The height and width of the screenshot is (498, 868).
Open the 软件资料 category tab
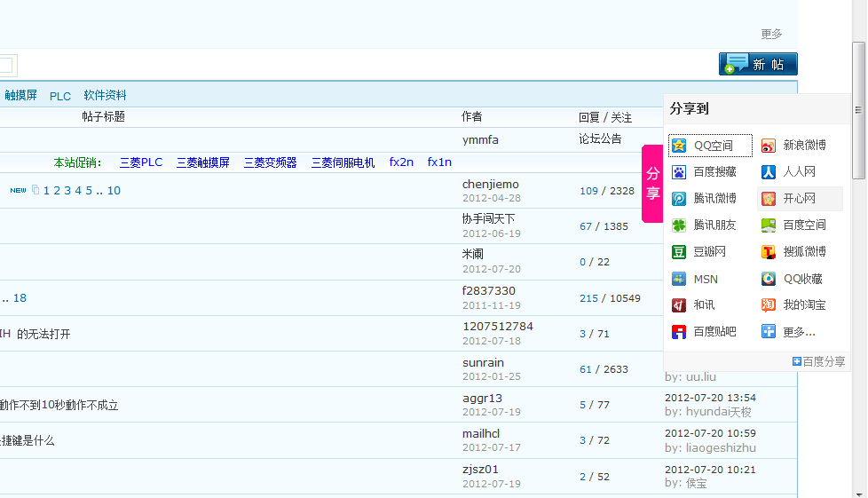point(106,96)
